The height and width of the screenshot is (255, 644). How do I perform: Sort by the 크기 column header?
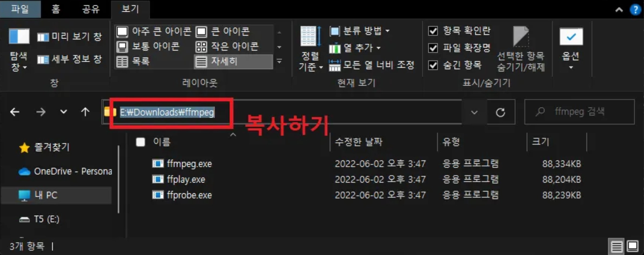541,142
